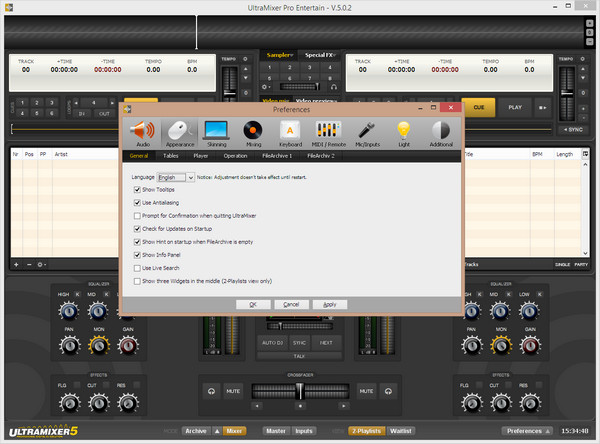The height and width of the screenshot is (444, 600).
Task: Select the Light bulb preferences icon
Action: pos(404,133)
